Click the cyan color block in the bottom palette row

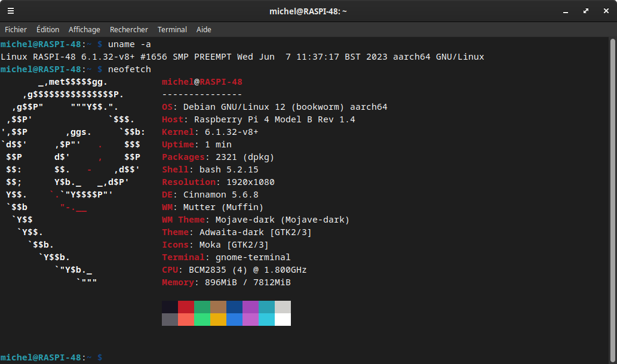click(x=266, y=320)
